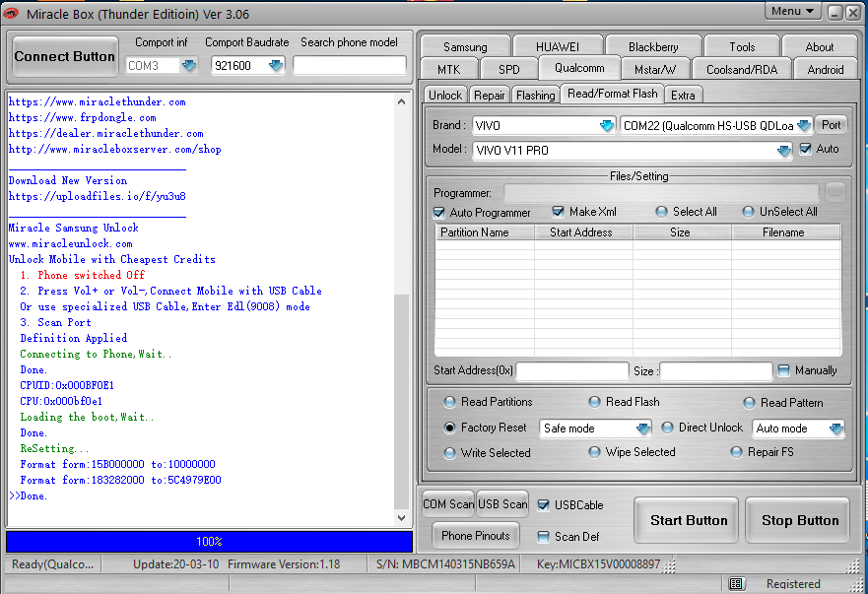Click the Search phone model field
The width and height of the screenshot is (868, 594).
click(350, 65)
